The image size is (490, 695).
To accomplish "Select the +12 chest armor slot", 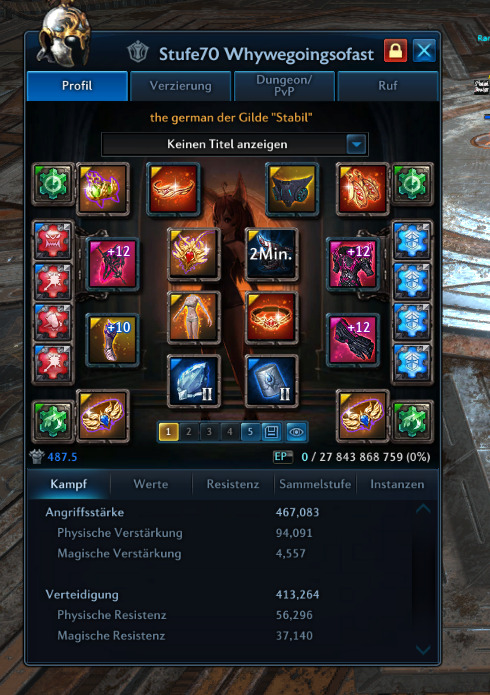I will (353, 264).
